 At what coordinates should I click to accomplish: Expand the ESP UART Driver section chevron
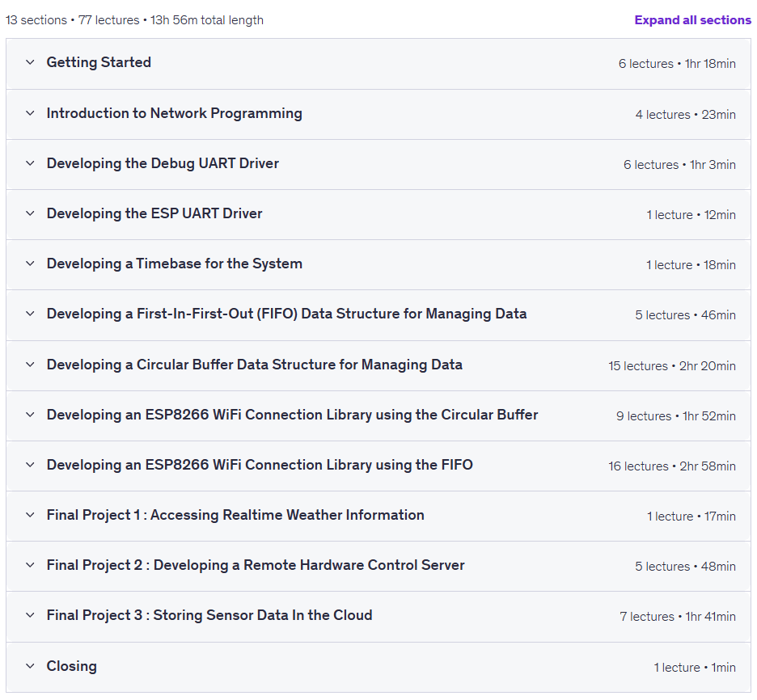point(30,213)
